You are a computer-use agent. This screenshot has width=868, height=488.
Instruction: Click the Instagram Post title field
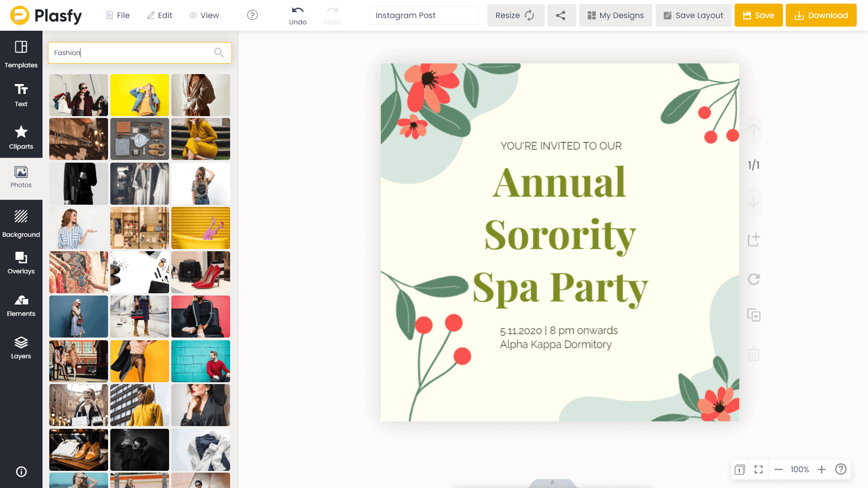pyautogui.click(x=424, y=15)
